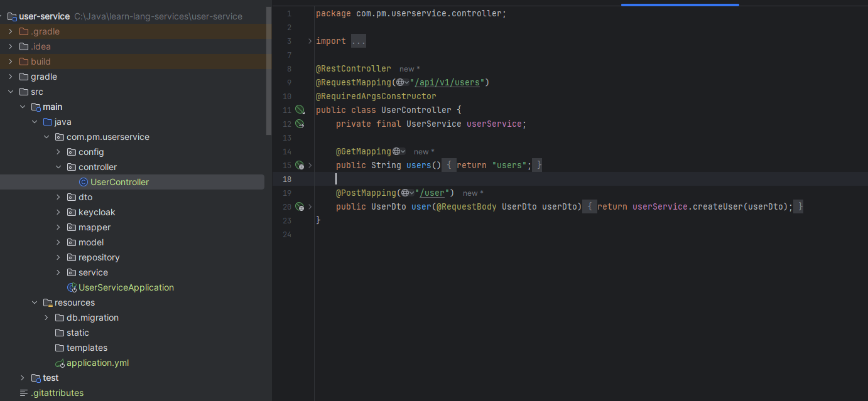Select the user-service project root row
Image resolution: width=868 pixels, height=401 pixels.
[132, 16]
